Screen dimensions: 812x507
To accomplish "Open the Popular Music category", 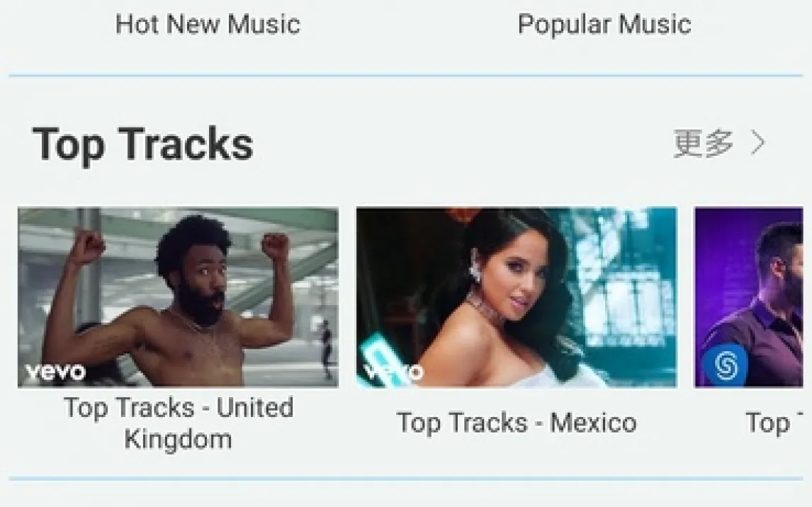I will pos(604,24).
